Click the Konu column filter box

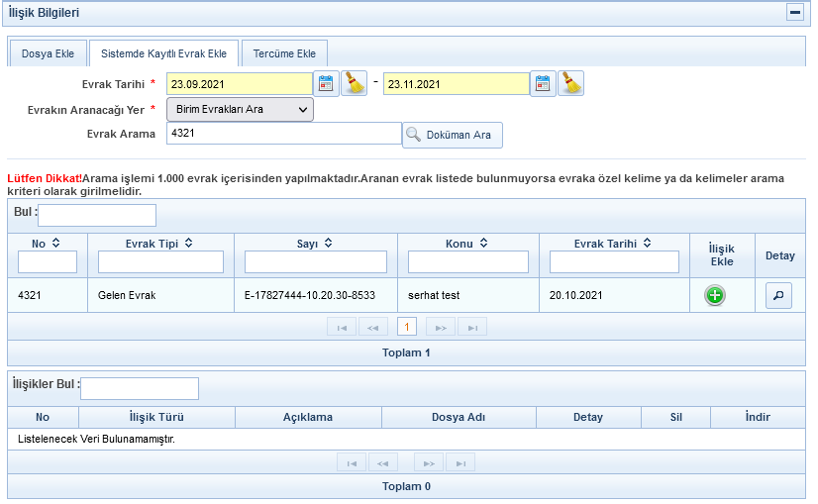[467, 261]
